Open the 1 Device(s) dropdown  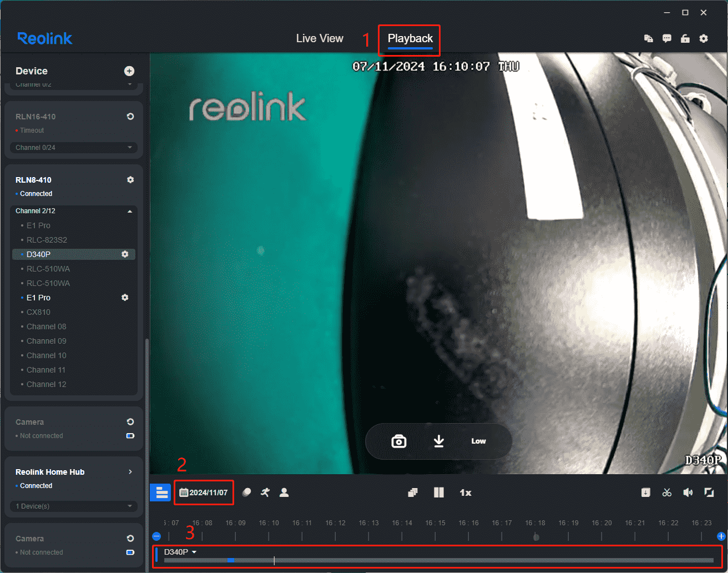point(74,506)
